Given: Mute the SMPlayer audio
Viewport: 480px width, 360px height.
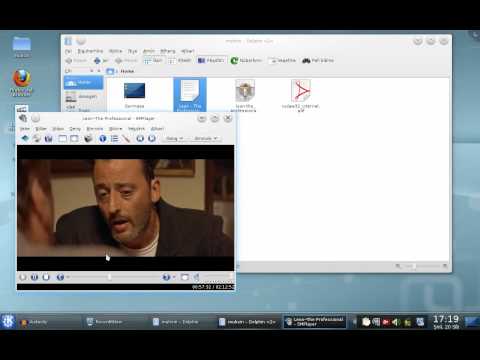Looking at the screenshot, I should coord(197,277).
